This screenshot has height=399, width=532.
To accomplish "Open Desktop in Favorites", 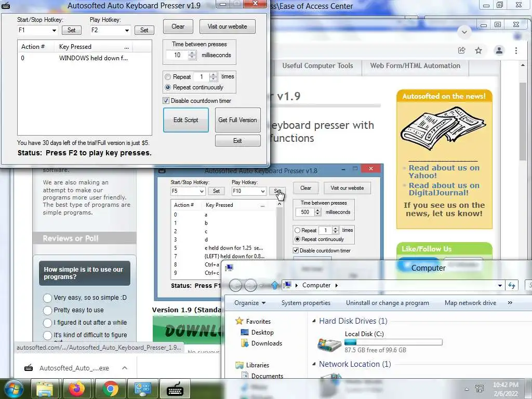I will [262, 332].
